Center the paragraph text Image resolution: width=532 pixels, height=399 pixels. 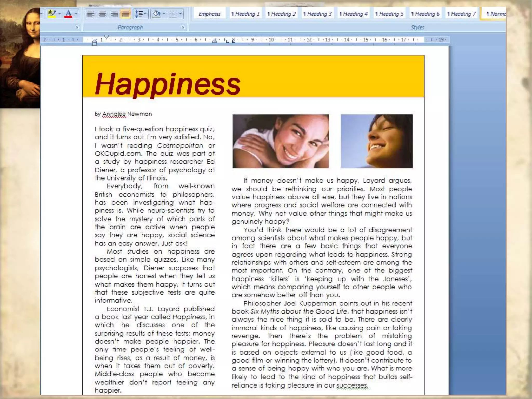(102, 14)
